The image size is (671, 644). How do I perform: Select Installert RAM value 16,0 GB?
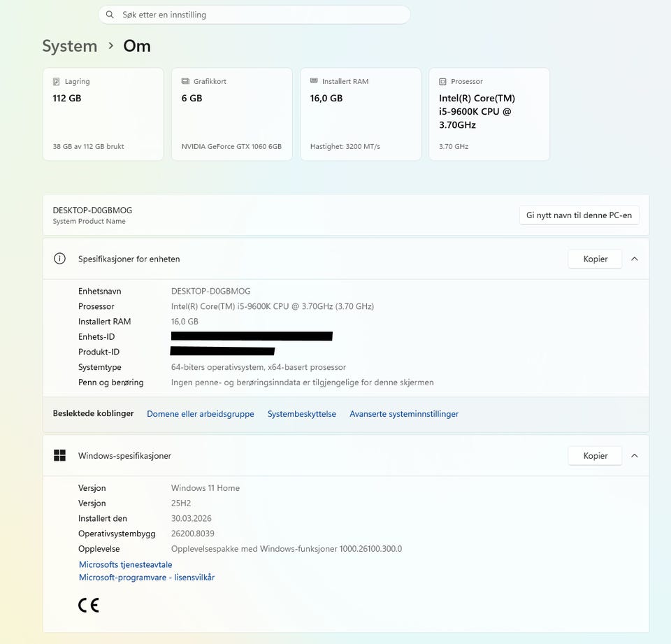point(185,322)
